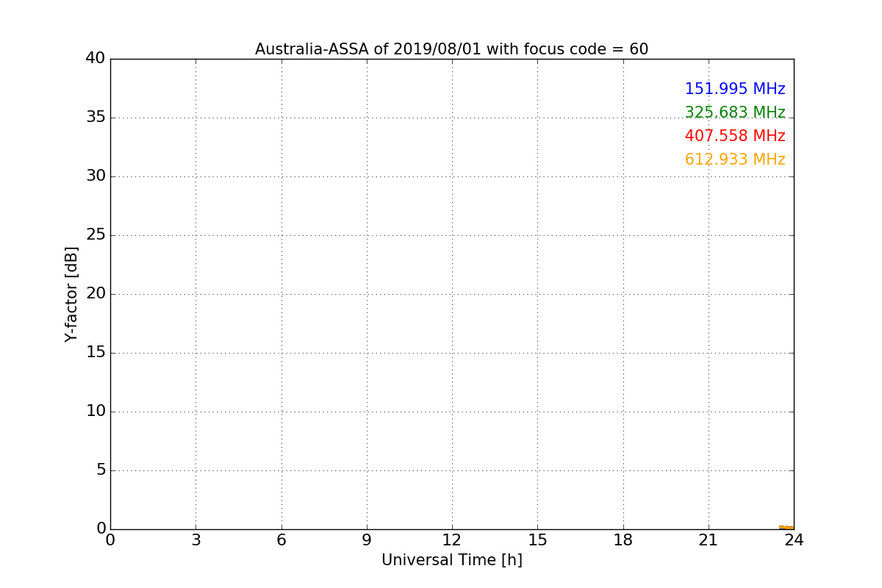882x588 pixels.
Task: Click the orange data trace near 24 h
Action: (x=786, y=527)
